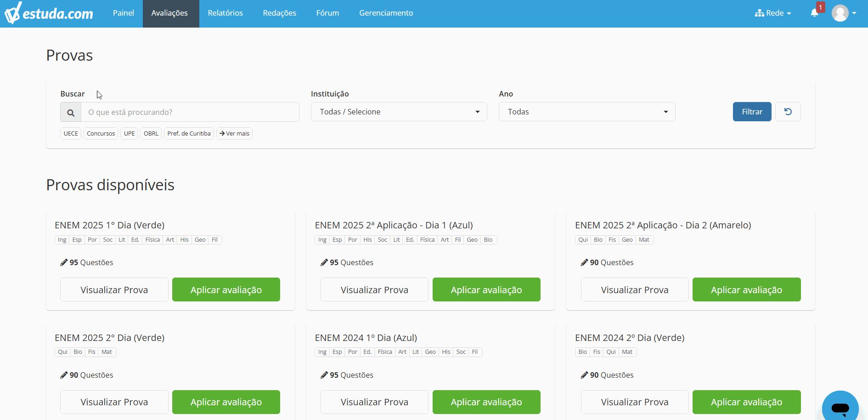
Task: Click the search magnifier icon
Action: tap(71, 112)
